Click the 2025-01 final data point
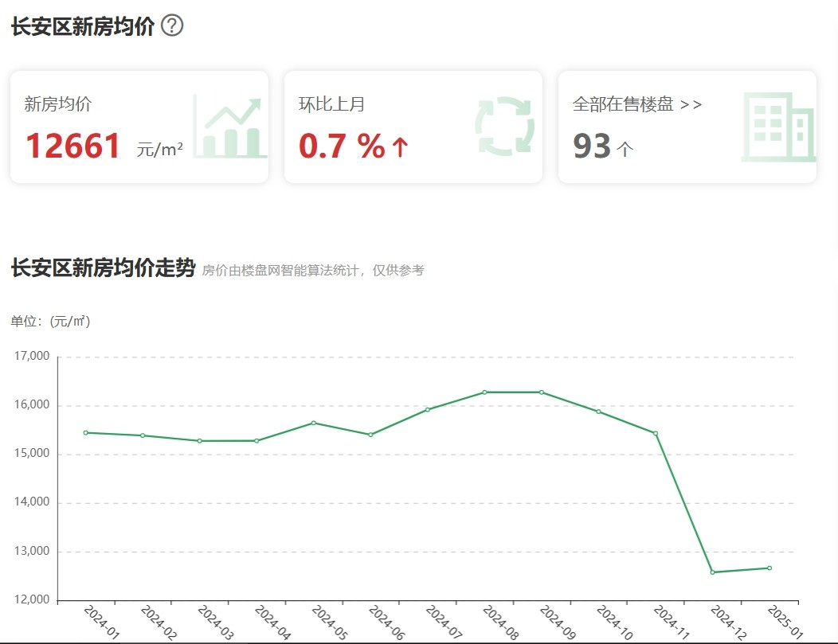The height and width of the screenshot is (644, 838). click(769, 568)
